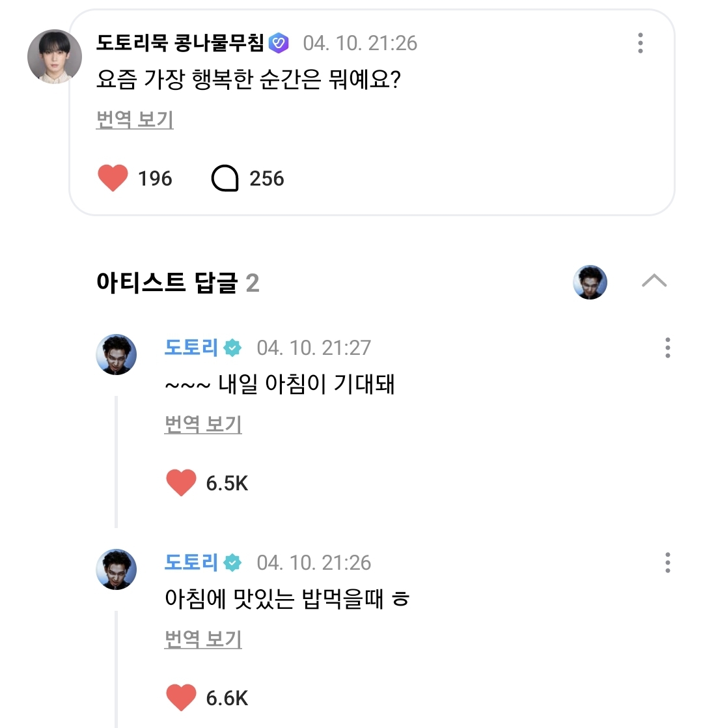Image resolution: width=703 pixels, height=728 pixels.
Task: Click the small artist avatar beside the collapse chevron
Action: [x=590, y=282]
